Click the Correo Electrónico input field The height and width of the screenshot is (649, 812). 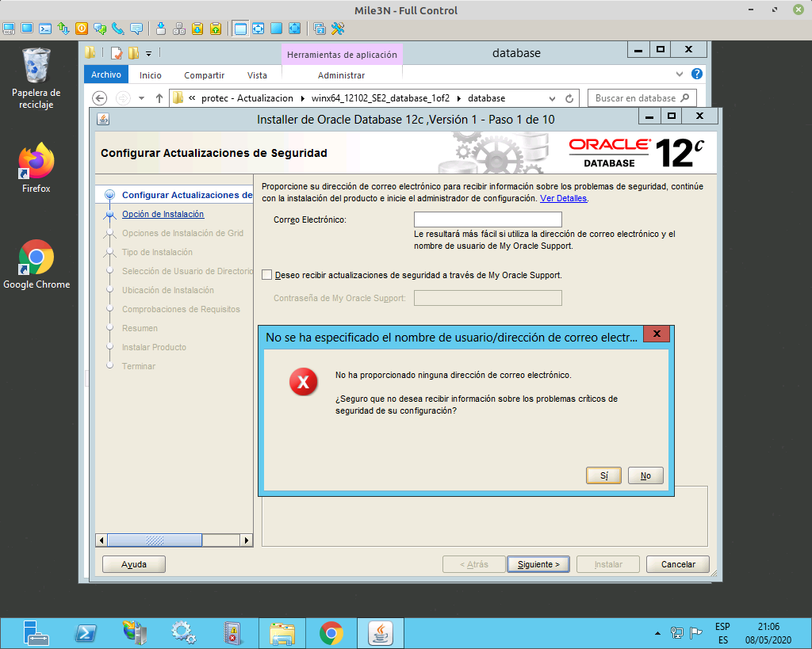point(487,219)
